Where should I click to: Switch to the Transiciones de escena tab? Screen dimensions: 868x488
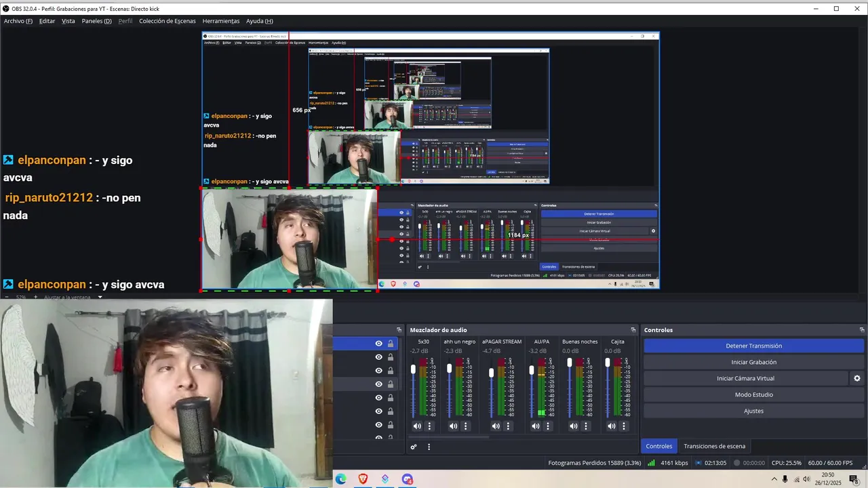tap(714, 446)
